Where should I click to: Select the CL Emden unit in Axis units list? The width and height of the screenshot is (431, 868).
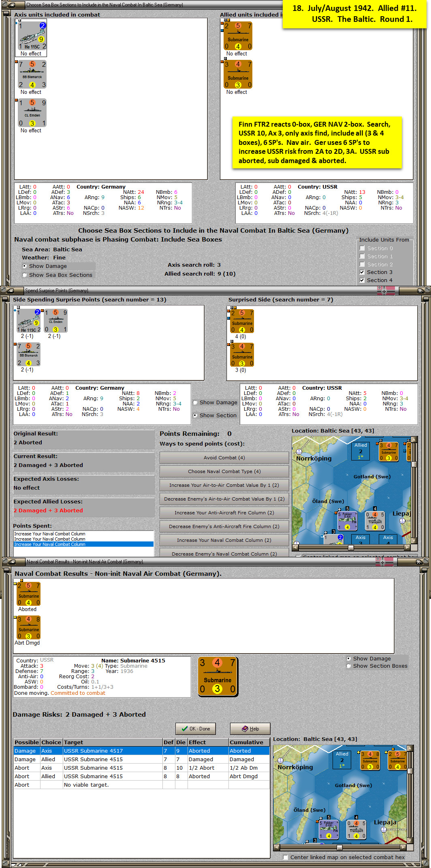(x=32, y=113)
